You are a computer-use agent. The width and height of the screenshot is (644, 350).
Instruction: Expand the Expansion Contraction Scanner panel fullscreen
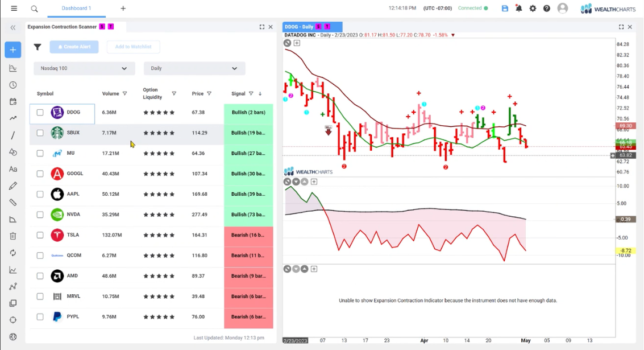(262, 27)
